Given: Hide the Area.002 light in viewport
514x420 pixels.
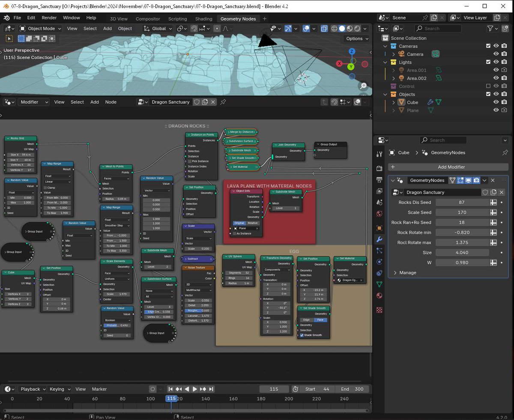Looking at the screenshot, I should [x=496, y=78].
